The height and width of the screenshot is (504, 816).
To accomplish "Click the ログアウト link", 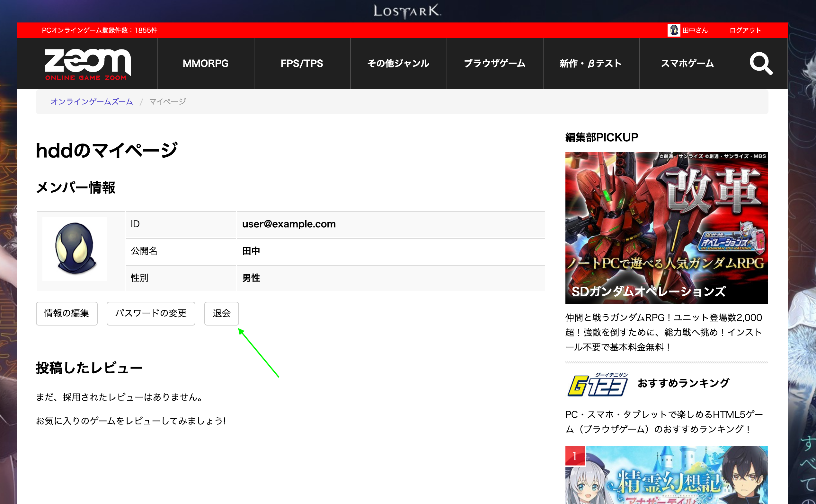I will (745, 30).
